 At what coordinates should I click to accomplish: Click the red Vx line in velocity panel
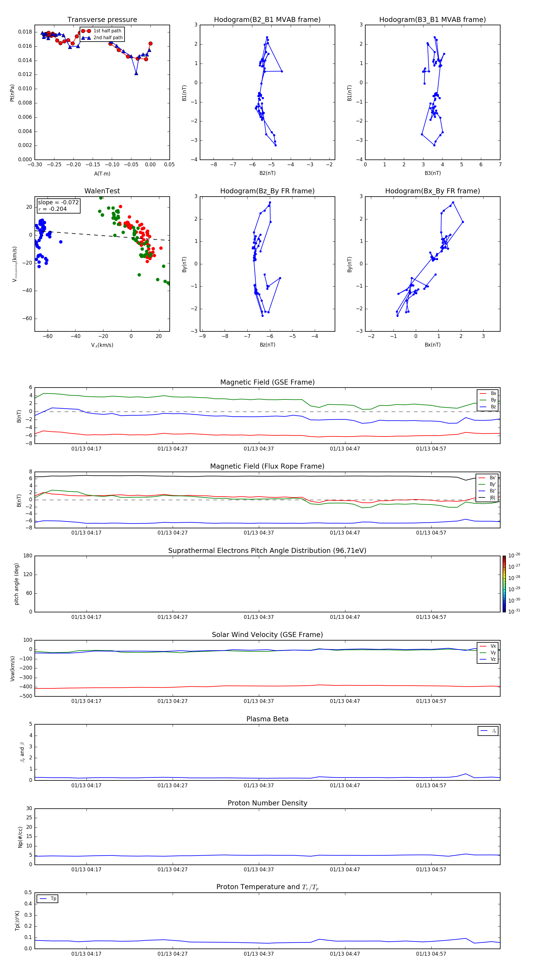pos(267,686)
